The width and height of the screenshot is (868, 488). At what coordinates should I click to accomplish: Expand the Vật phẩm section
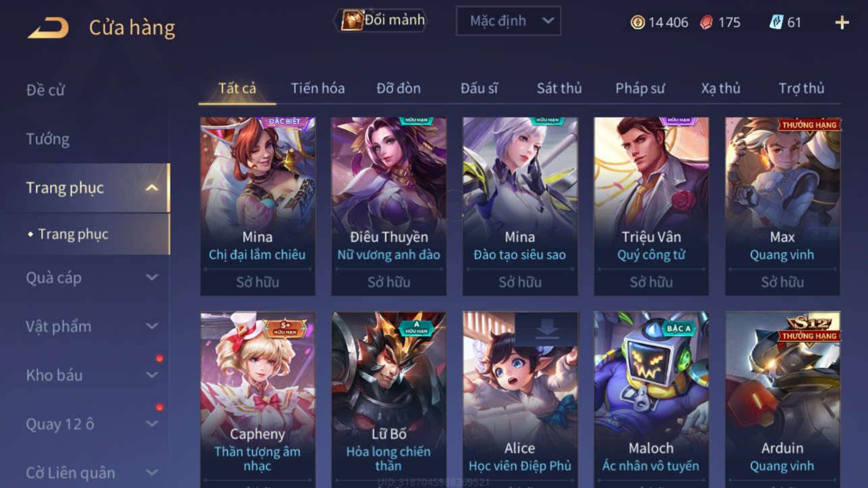click(152, 326)
